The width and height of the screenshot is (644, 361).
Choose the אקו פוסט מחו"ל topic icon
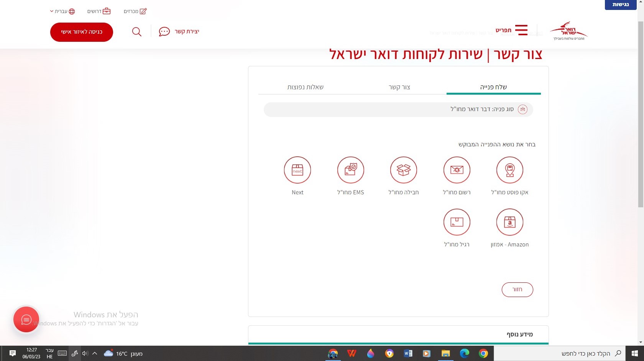[x=510, y=170]
